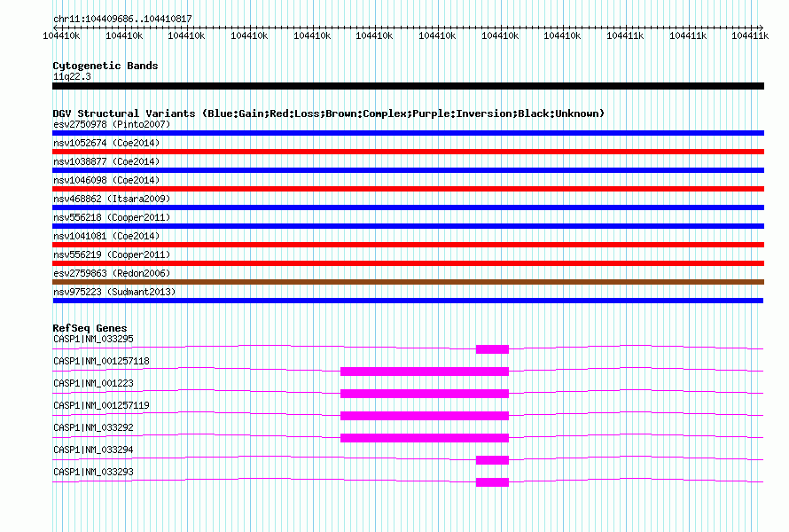Screen dimensions: 789x532
Task: Click the blue gain bar for nsv468862
Action: pos(408,207)
